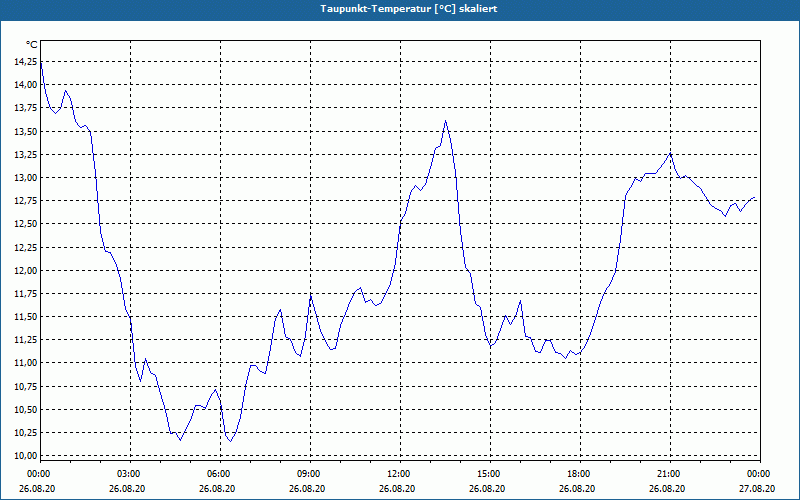Click the 03:00 time label
This screenshot has height=500, width=800.
[131, 474]
